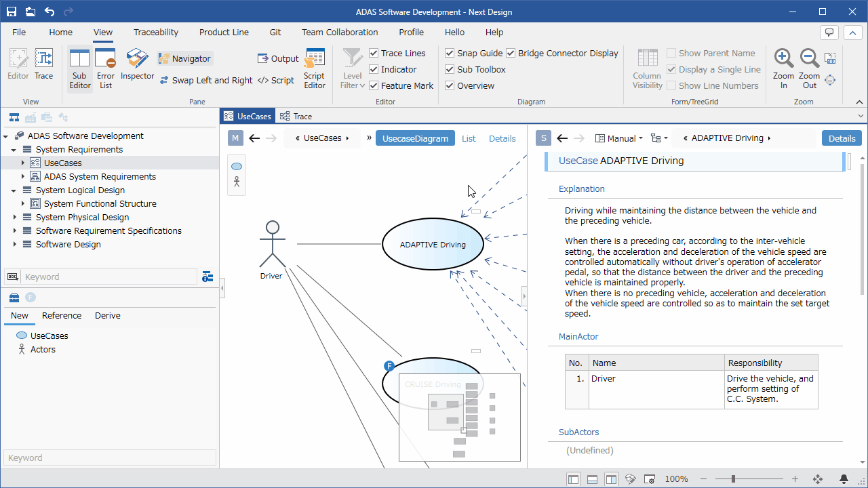
Task: Click the tree filter settings icon
Action: [208, 277]
